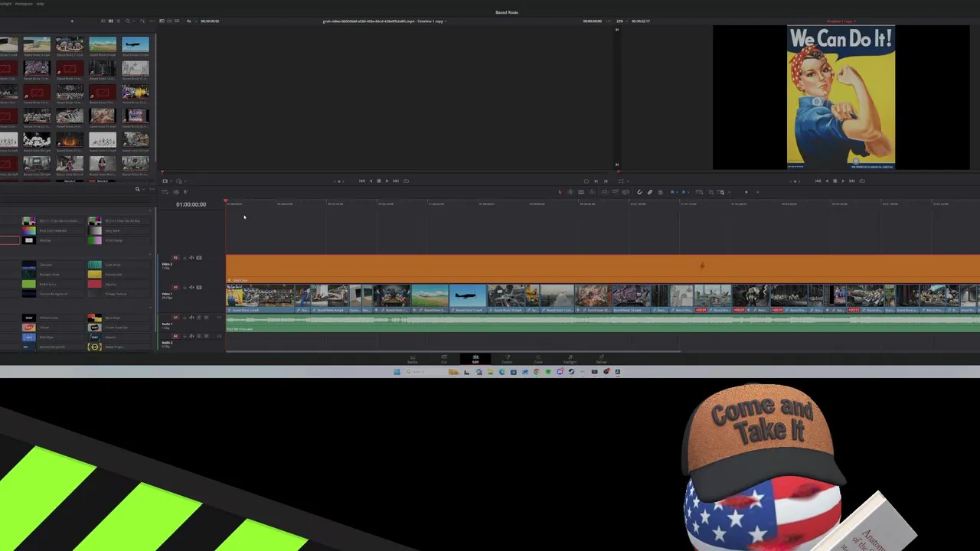Open the flag color dropdown arrow
The height and width of the screenshot is (551, 980).
678,192
